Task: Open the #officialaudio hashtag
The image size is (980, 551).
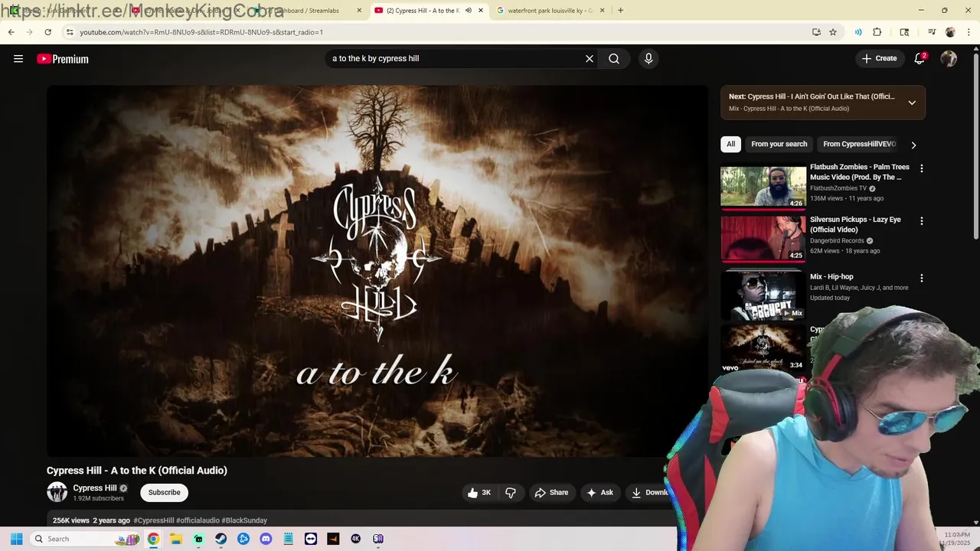Action: click(198, 520)
